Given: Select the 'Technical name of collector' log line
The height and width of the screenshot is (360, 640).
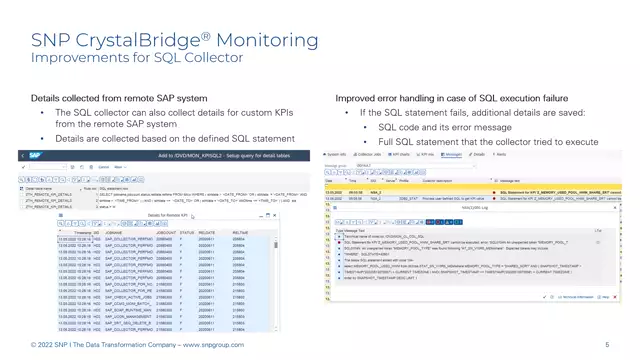Looking at the screenshot, I should pos(384,236).
